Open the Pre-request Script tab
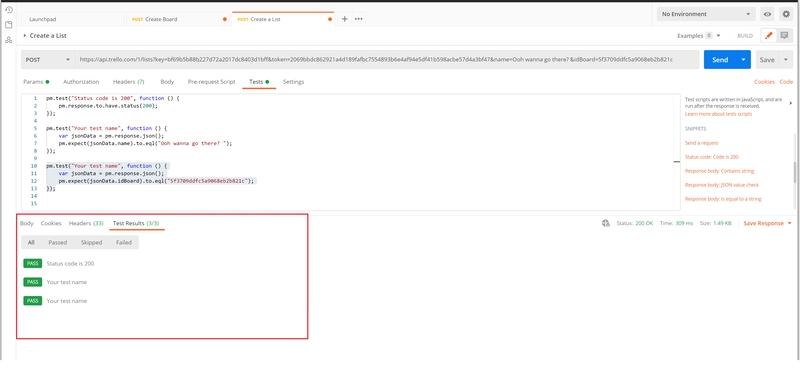This screenshot has width=800, height=386. 211,82
